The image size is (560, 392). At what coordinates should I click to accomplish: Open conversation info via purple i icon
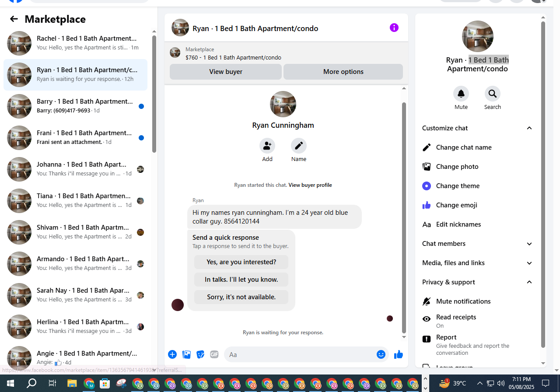click(x=394, y=28)
